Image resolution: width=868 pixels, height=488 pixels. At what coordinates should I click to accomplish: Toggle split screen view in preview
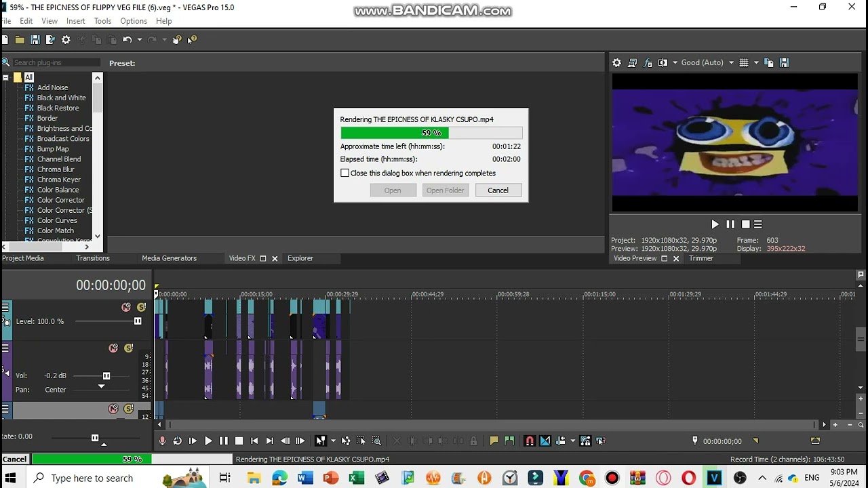[663, 62]
